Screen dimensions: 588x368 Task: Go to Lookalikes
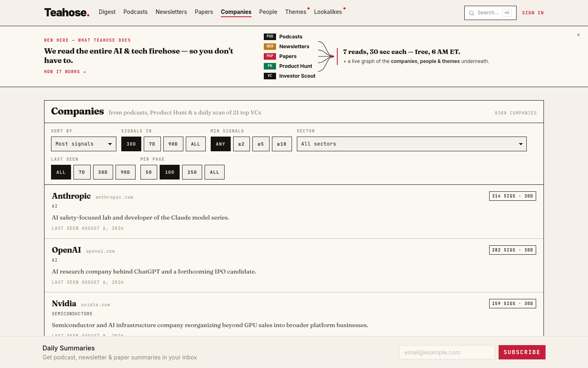coord(328,12)
